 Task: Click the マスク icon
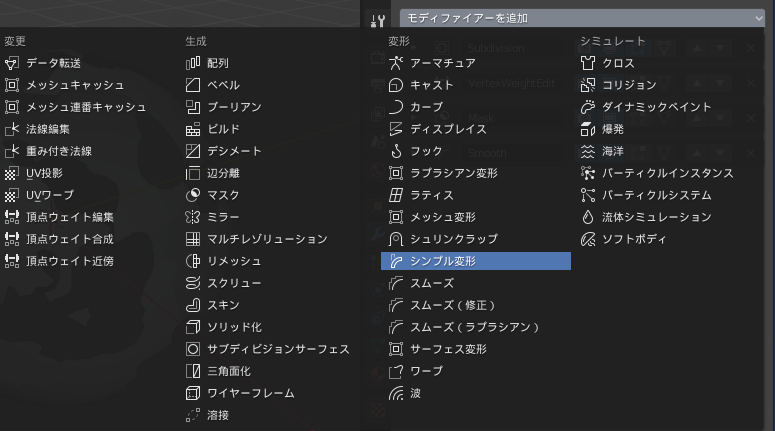click(193, 195)
